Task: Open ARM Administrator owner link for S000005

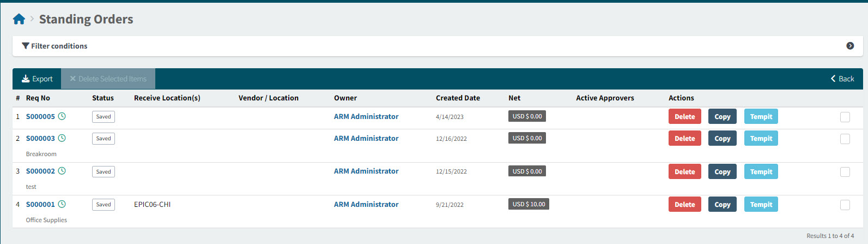Action: [366, 117]
